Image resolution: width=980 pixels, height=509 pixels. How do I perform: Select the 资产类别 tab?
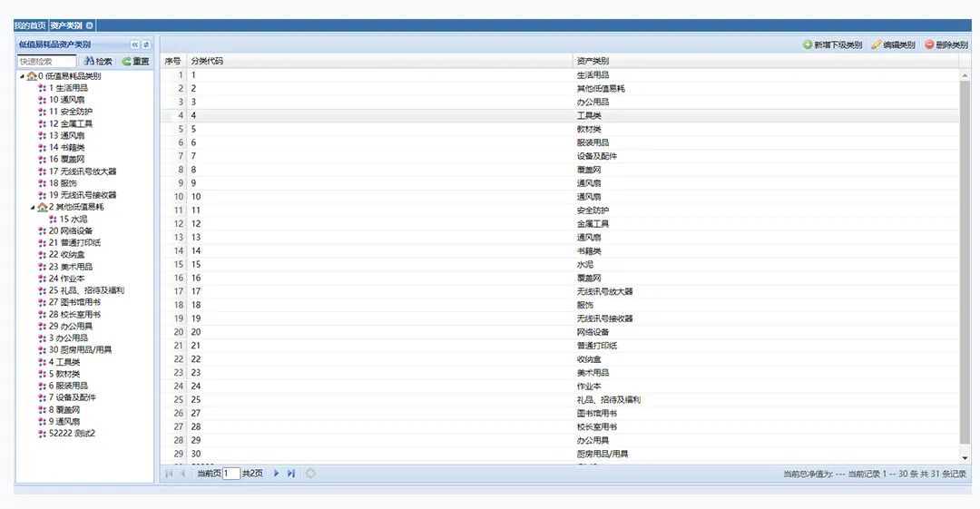[x=66, y=25]
